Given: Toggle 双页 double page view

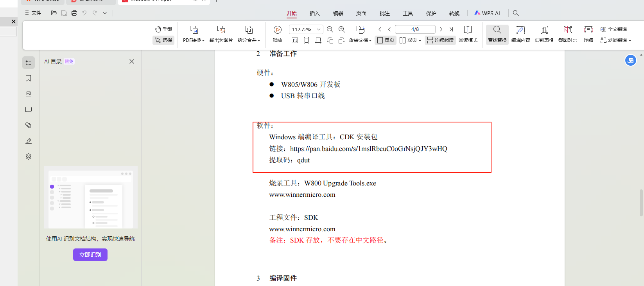Looking at the screenshot, I should click(x=407, y=40).
